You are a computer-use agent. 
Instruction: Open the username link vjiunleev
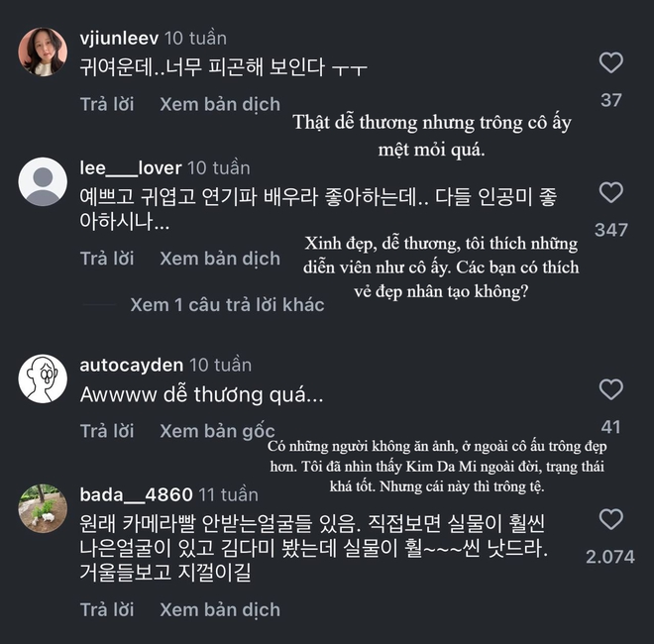tap(120, 39)
